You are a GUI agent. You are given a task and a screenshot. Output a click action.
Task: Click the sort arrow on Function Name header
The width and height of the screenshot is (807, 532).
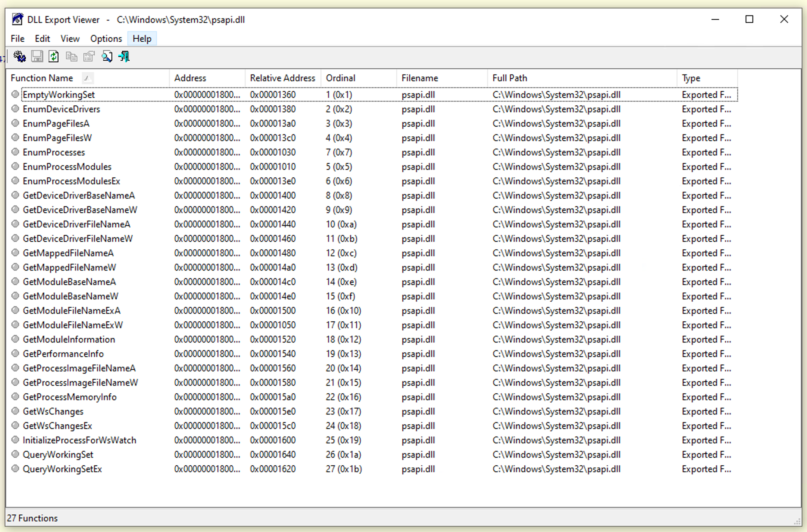(x=88, y=78)
